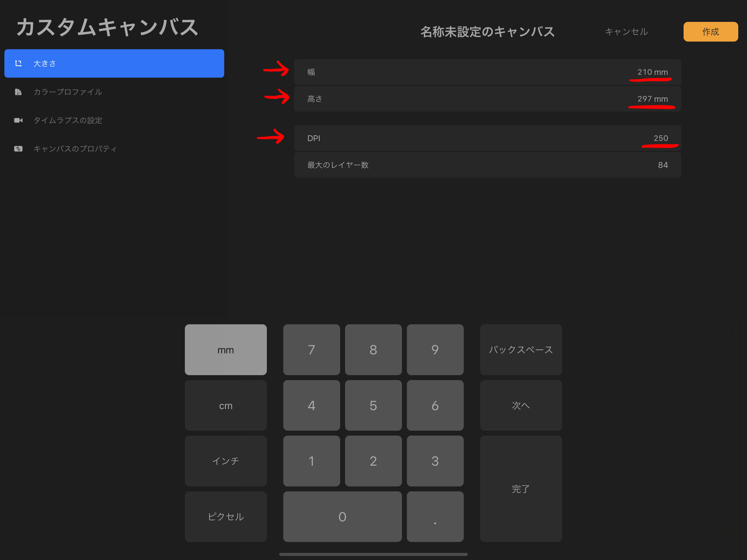Tap 次へ next key
The height and width of the screenshot is (560, 747).
pyautogui.click(x=521, y=405)
